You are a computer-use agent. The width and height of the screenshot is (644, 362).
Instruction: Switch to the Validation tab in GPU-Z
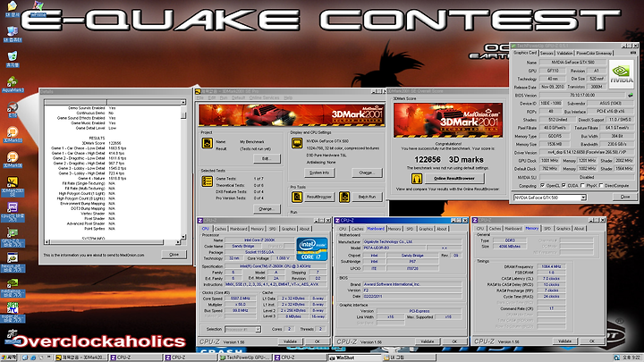pos(564,53)
